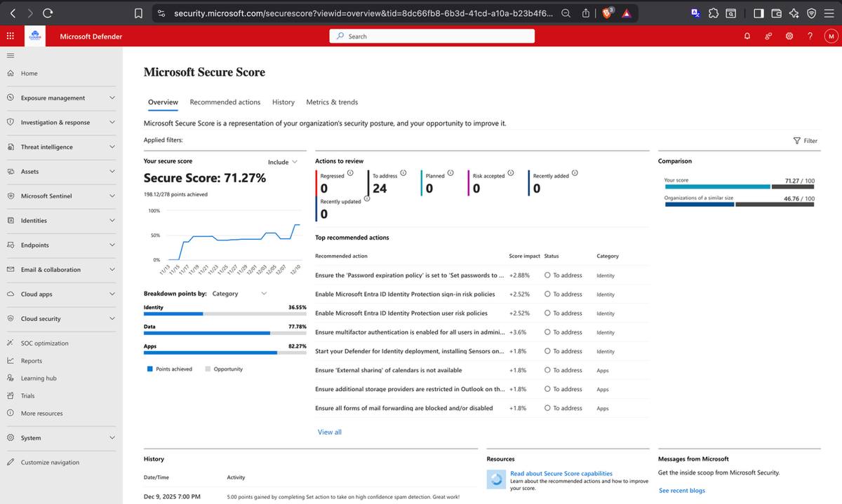Click info icon next to Risk accepted

[511, 172]
